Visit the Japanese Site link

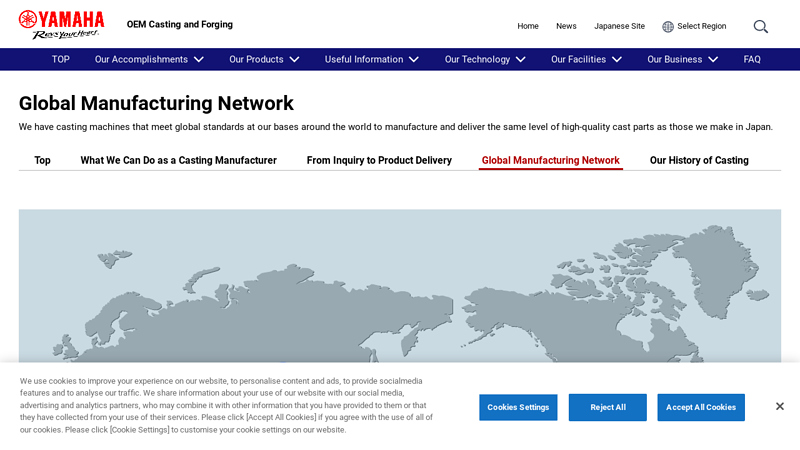619,26
